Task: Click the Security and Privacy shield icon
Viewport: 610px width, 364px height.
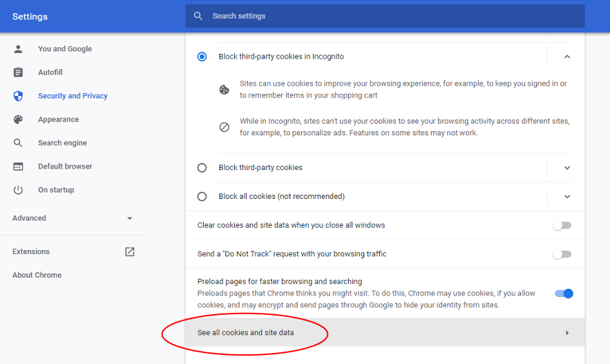Action: click(19, 96)
